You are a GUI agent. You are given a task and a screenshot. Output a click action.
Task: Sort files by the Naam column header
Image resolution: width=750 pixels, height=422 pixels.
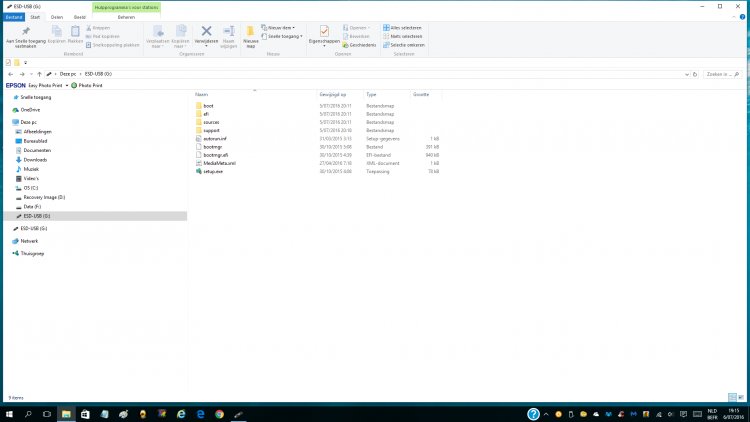click(x=202, y=93)
